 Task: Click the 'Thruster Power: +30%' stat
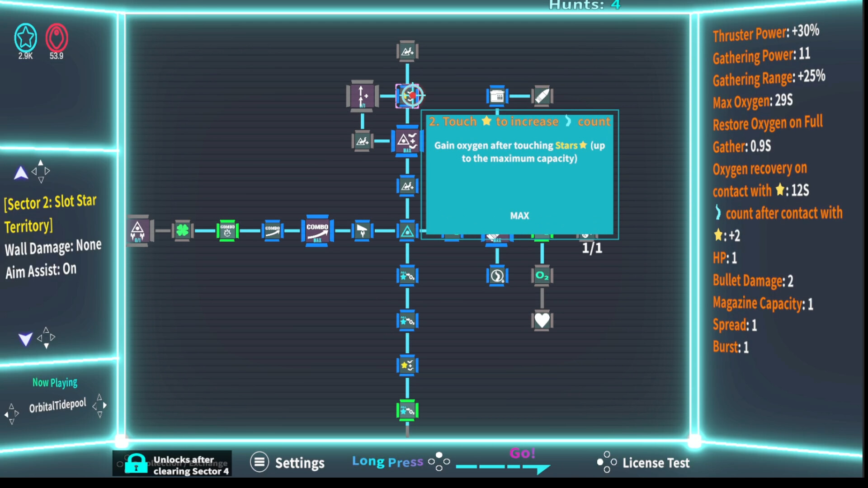766,33
